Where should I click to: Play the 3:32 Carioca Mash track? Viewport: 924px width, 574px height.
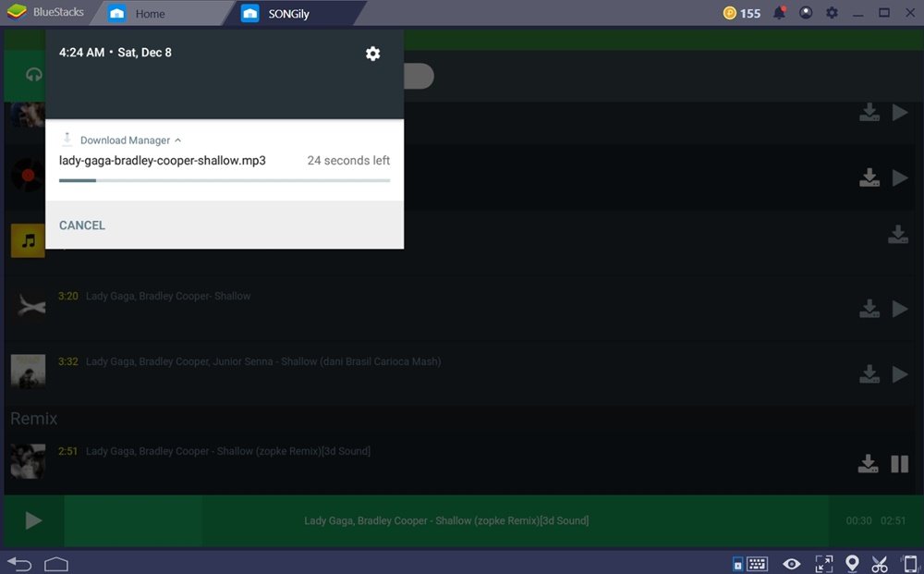coord(900,373)
